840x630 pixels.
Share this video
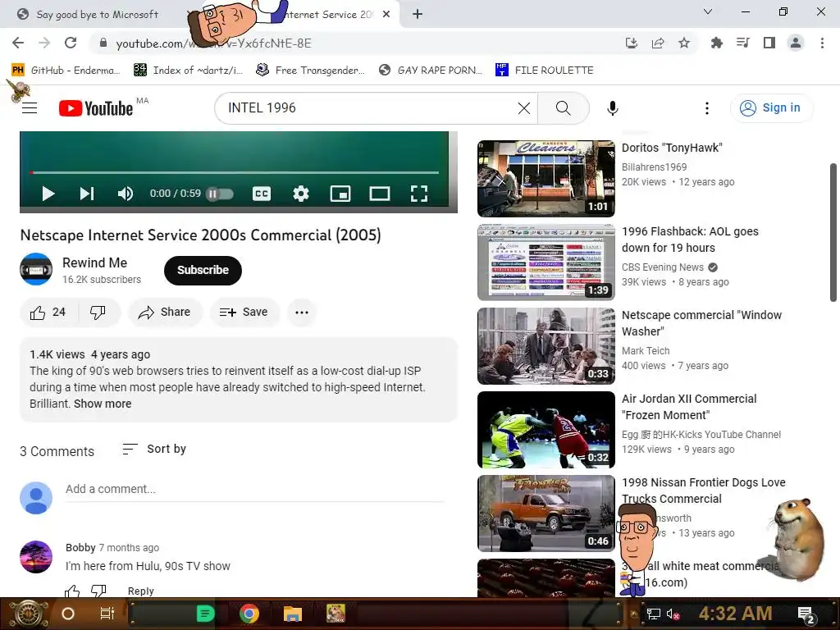(164, 313)
